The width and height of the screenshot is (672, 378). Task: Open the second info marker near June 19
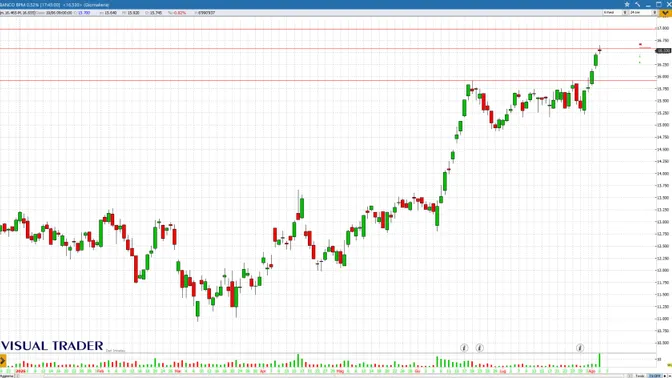pos(480,348)
